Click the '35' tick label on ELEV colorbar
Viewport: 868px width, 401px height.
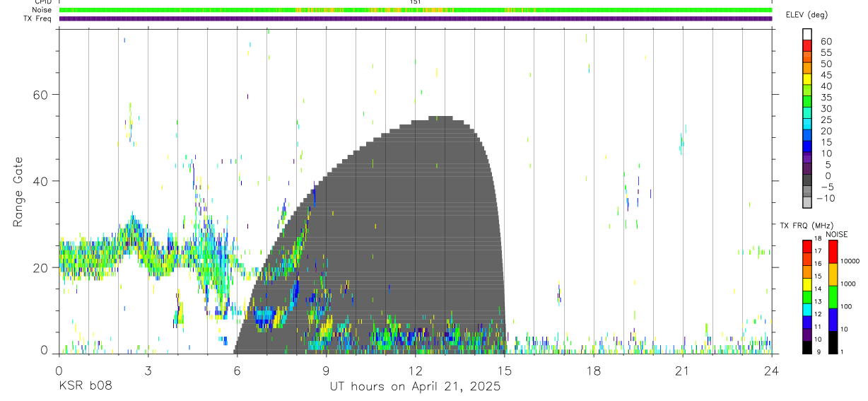coord(826,98)
